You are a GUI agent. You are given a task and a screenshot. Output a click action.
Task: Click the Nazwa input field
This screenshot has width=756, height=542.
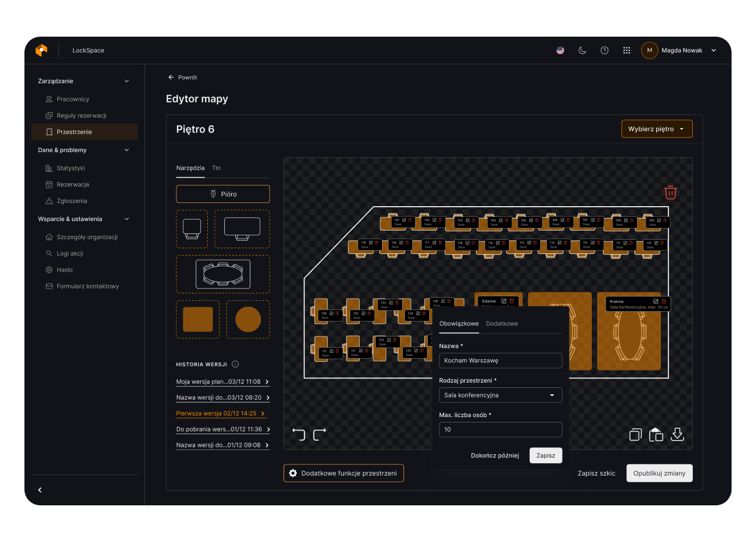coord(500,361)
